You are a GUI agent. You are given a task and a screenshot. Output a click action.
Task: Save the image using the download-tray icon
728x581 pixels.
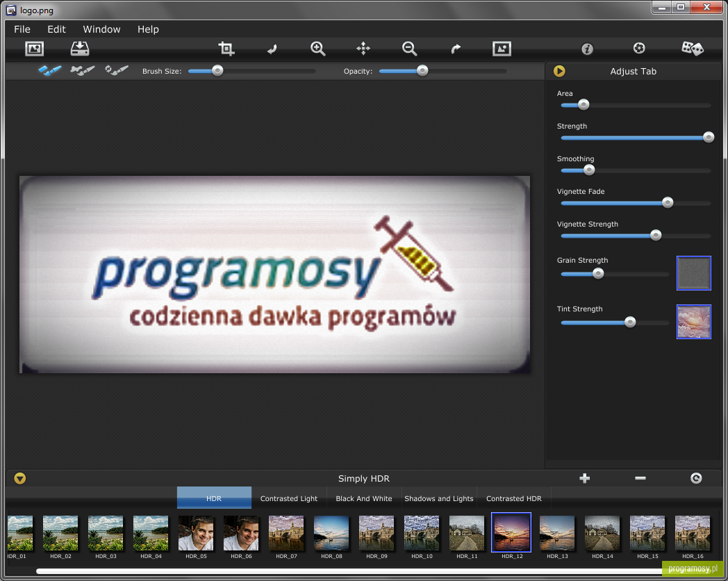pos(80,48)
